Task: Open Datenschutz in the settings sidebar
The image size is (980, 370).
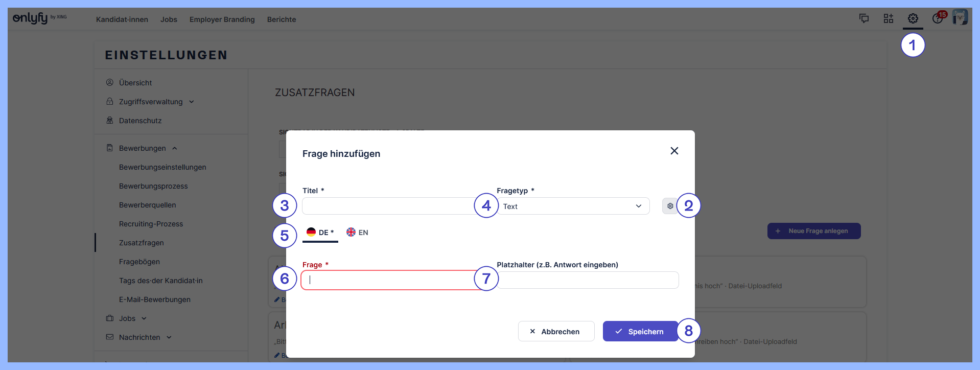Action: point(140,121)
